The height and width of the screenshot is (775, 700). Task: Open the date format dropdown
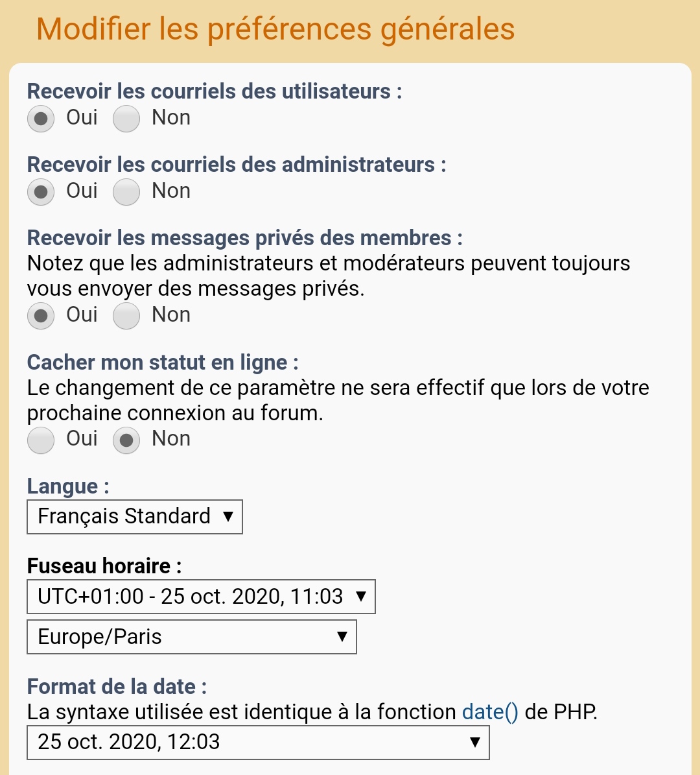click(x=258, y=743)
